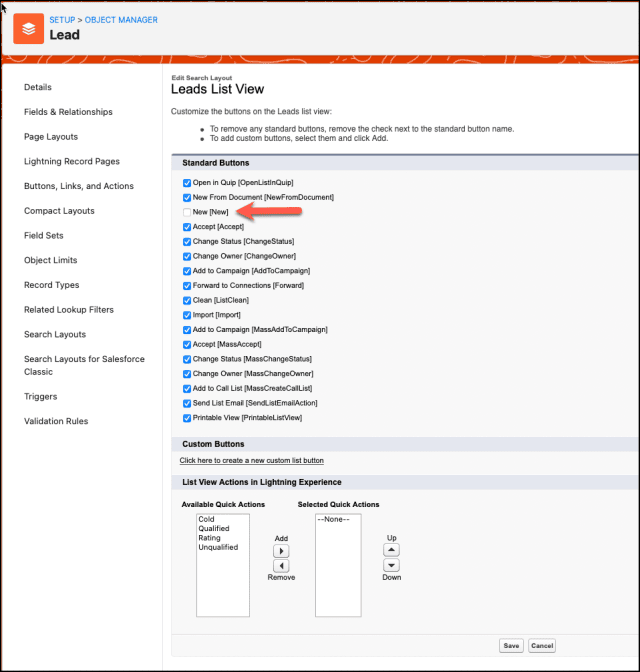Click the Lead object stack icon

(x=29, y=29)
